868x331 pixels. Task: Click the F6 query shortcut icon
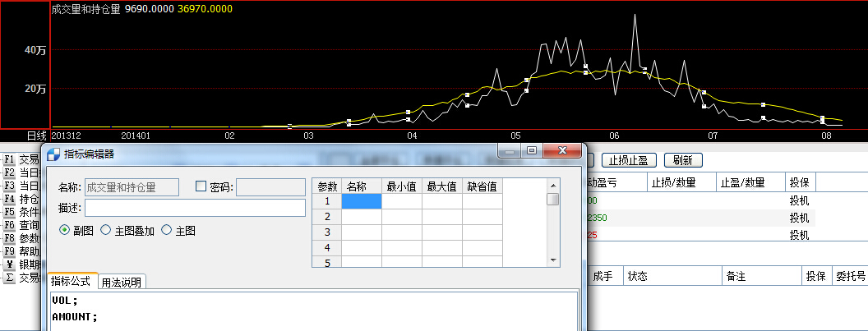(x=10, y=225)
